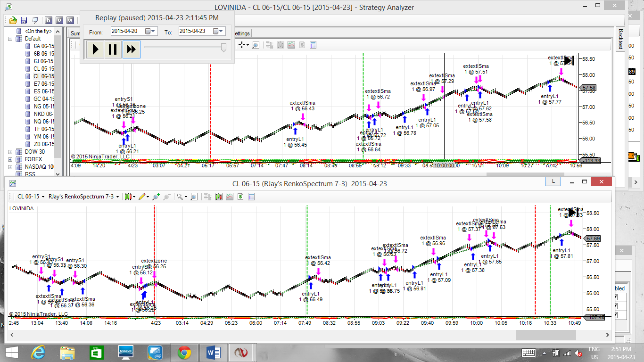Click the 'b' backtest toolbar button
The image size is (644, 362).
(48, 20)
